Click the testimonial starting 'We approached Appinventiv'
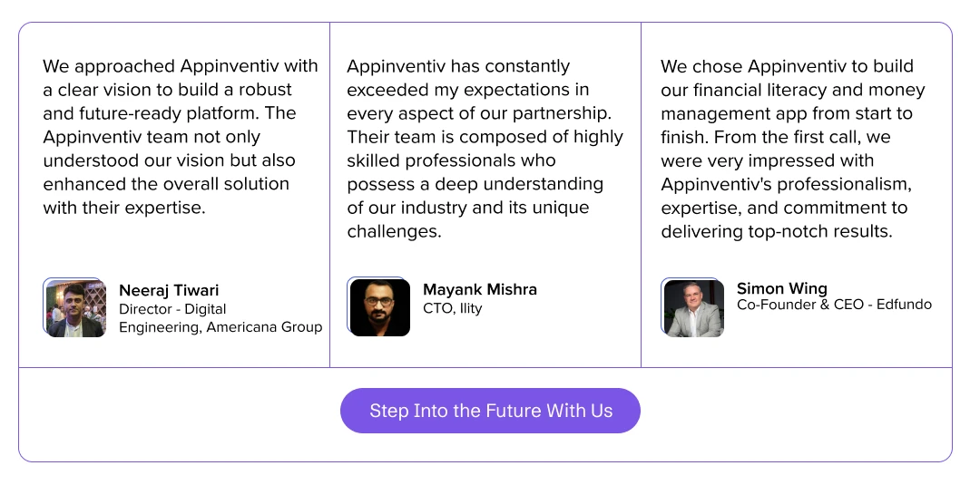 click(181, 137)
